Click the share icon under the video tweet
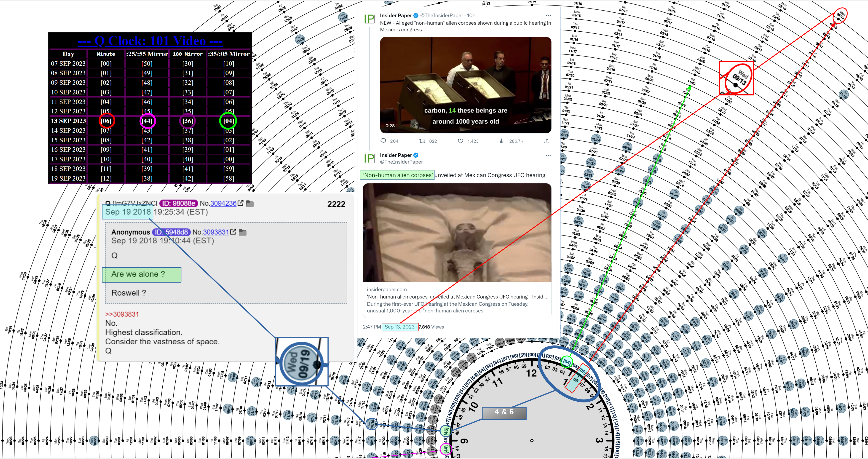The width and height of the screenshot is (868, 459). point(546,141)
